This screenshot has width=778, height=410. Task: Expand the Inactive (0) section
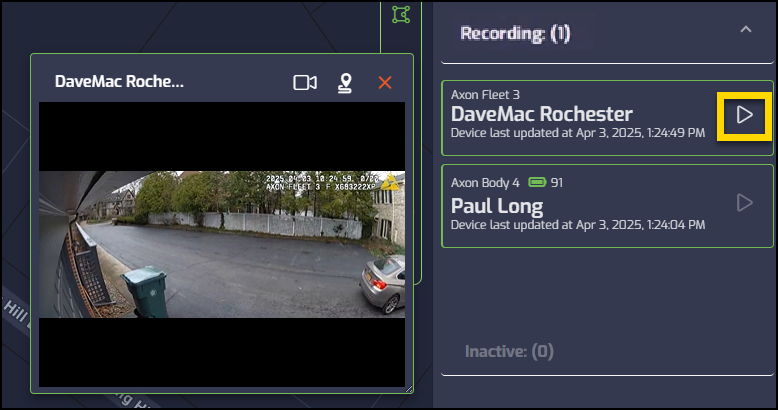coord(509,351)
